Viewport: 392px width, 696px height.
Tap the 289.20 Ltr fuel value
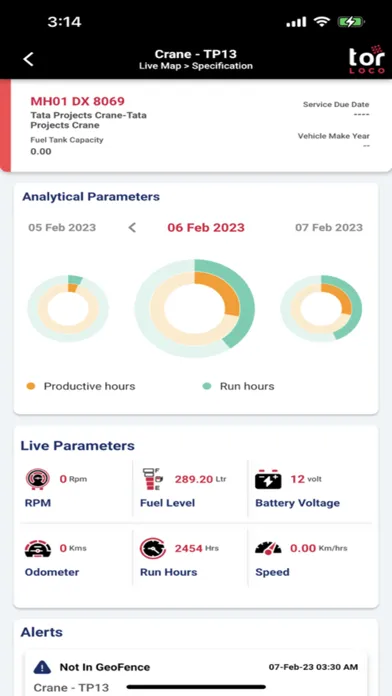tap(200, 479)
